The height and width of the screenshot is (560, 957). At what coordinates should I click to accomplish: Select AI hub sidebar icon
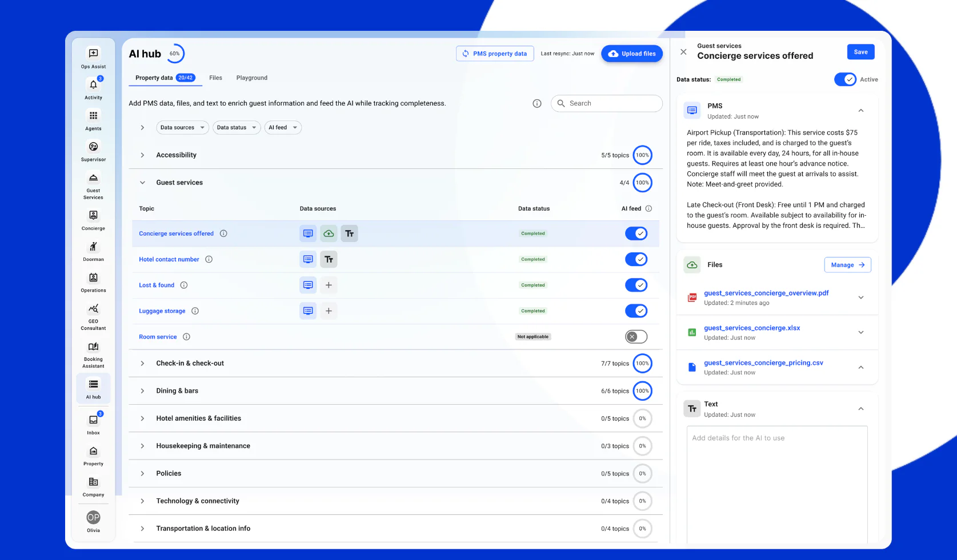point(93,384)
